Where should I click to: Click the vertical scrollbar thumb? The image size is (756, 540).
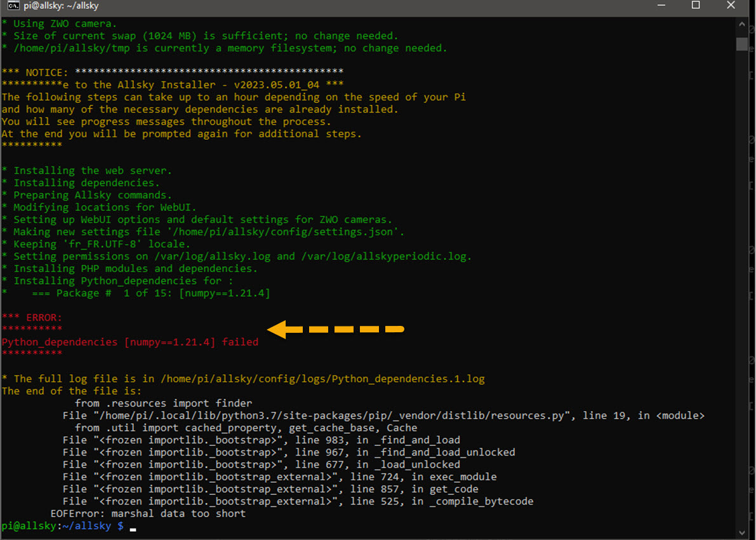741,43
